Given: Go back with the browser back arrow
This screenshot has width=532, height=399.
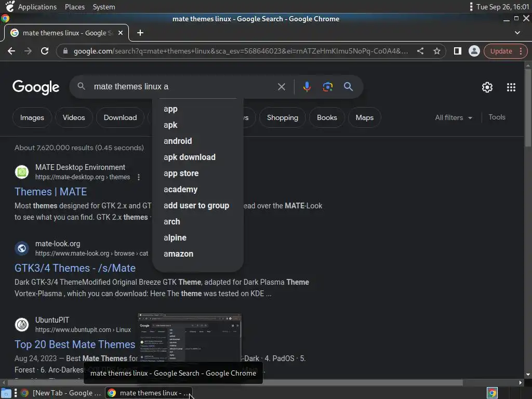Looking at the screenshot, I should [x=11, y=51].
